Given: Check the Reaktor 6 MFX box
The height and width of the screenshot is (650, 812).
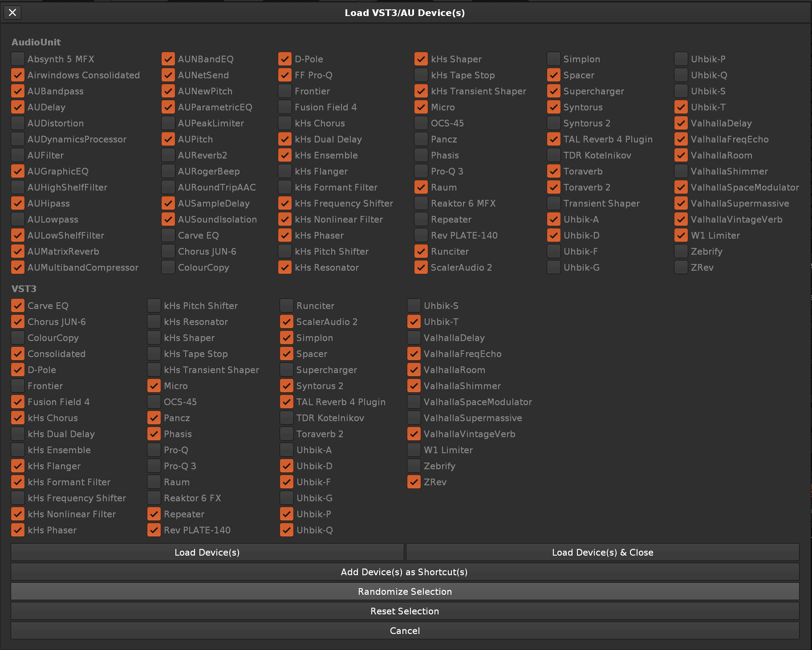Looking at the screenshot, I should (421, 203).
